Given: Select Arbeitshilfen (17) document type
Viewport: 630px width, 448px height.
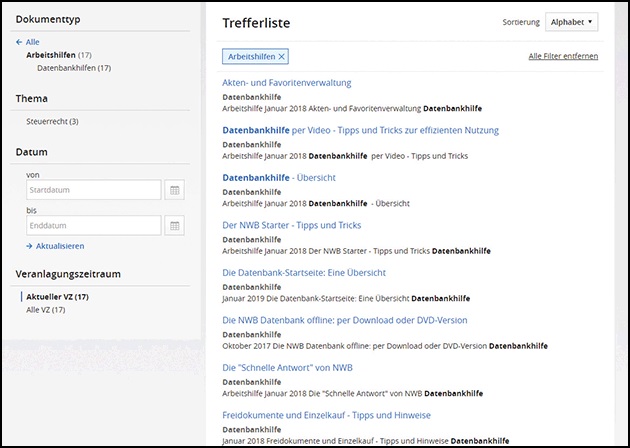Looking at the screenshot, I should [59, 55].
